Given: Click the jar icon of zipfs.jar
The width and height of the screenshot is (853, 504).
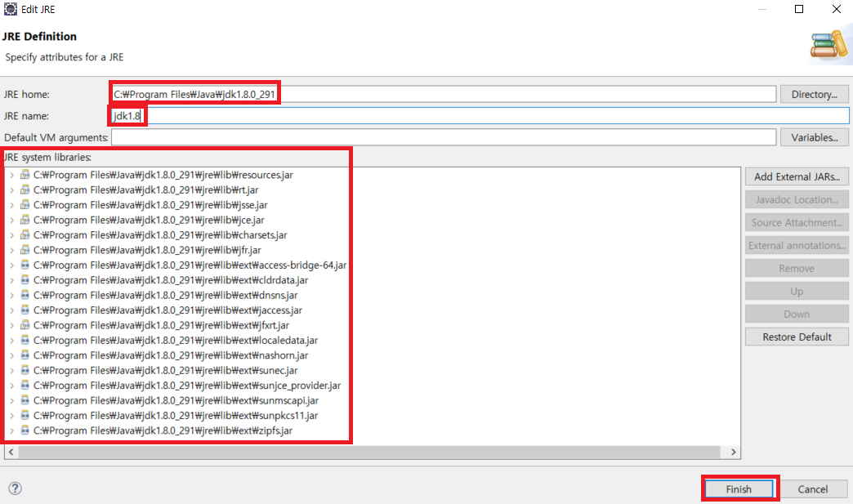Looking at the screenshot, I should click(x=25, y=430).
